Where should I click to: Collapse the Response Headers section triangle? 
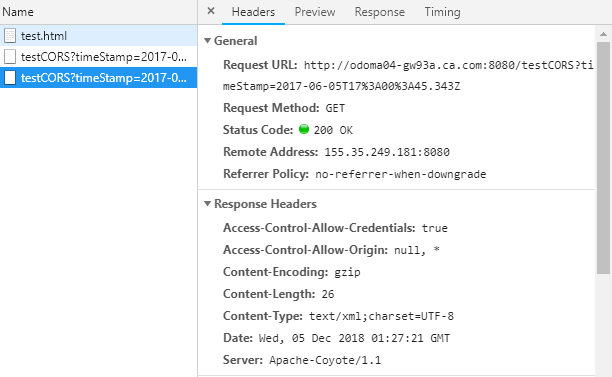click(208, 203)
